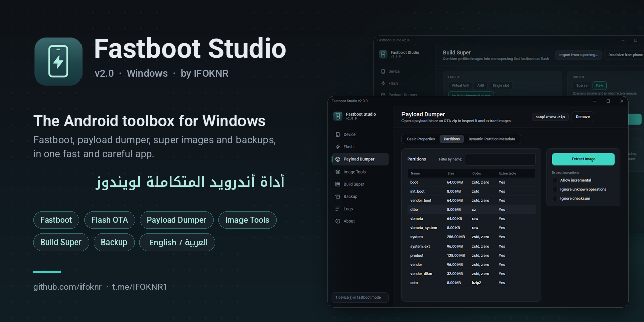This screenshot has height=322, width=644.
Task: Select the product partition row
Action: (471, 255)
